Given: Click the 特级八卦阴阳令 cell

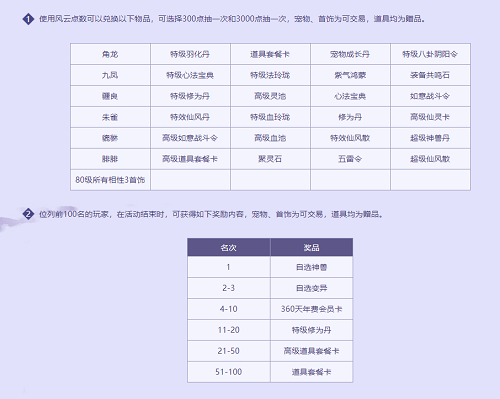Looking at the screenshot, I should coord(430,54).
